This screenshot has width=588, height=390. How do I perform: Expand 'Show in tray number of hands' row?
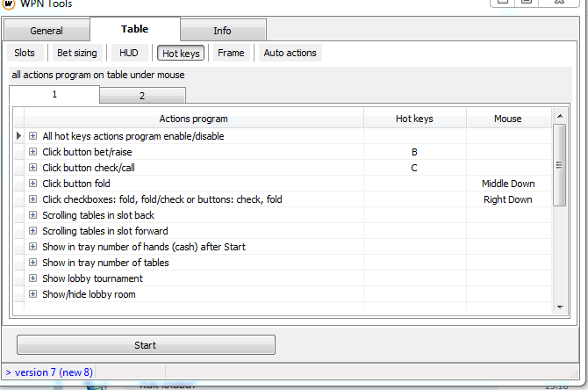coord(33,247)
